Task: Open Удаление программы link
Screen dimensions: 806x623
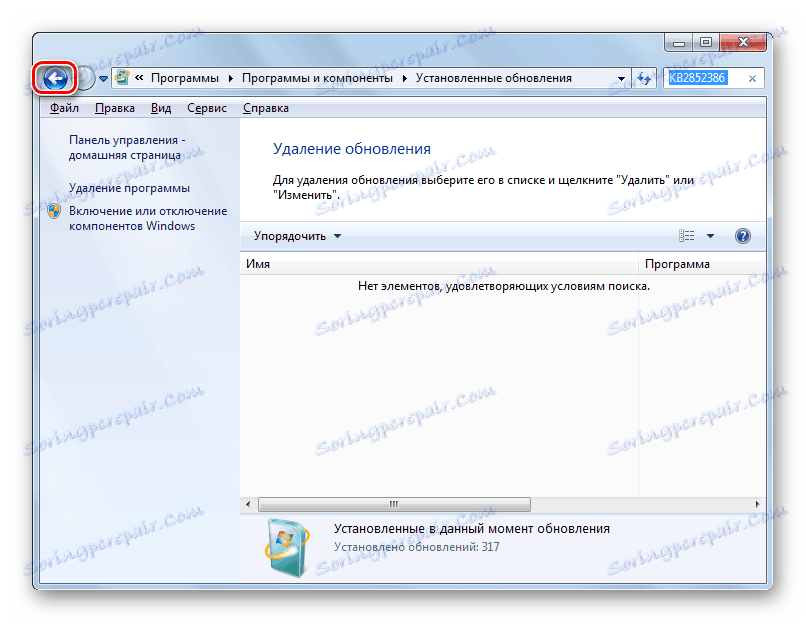Action: tap(129, 188)
